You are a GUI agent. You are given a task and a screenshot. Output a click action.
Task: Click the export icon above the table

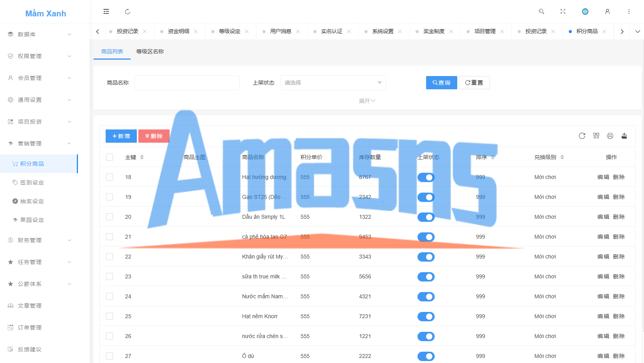pyautogui.click(x=624, y=136)
